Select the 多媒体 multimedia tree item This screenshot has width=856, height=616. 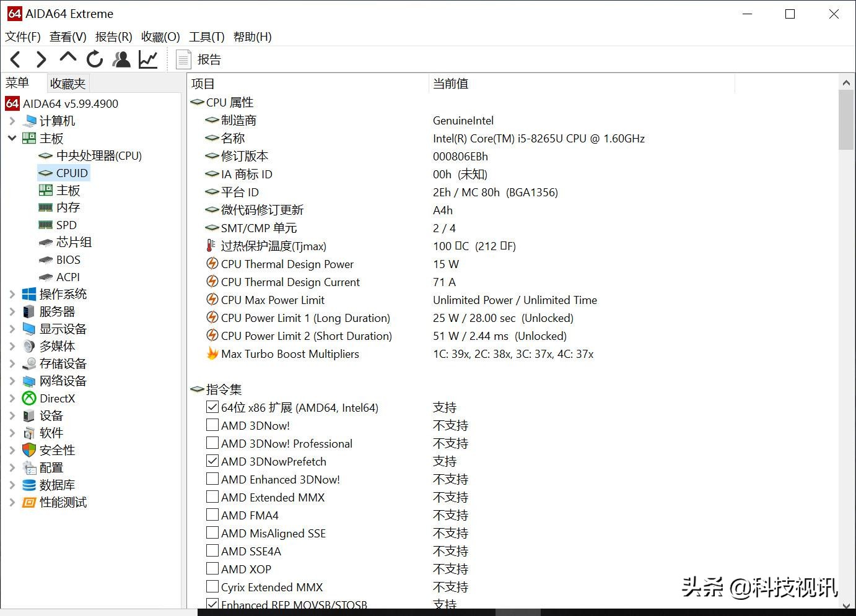(48, 346)
